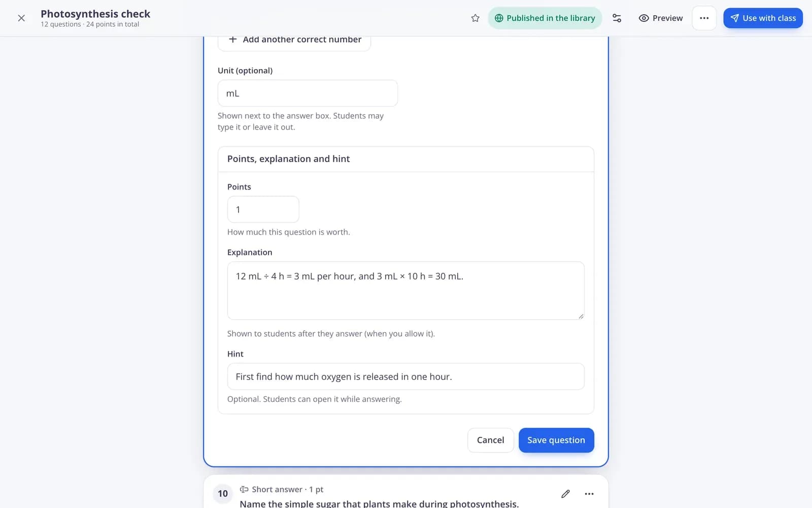
Task: Click the question number 10 badge
Action: [223, 493]
